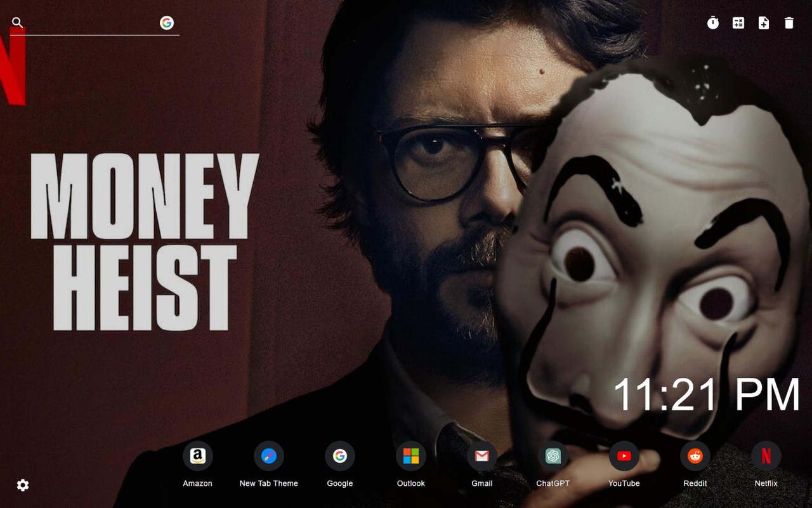Click the Netflix label text
Image resolution: width=812 pixels, height=508 pixels.
click(x=766, y=483)
